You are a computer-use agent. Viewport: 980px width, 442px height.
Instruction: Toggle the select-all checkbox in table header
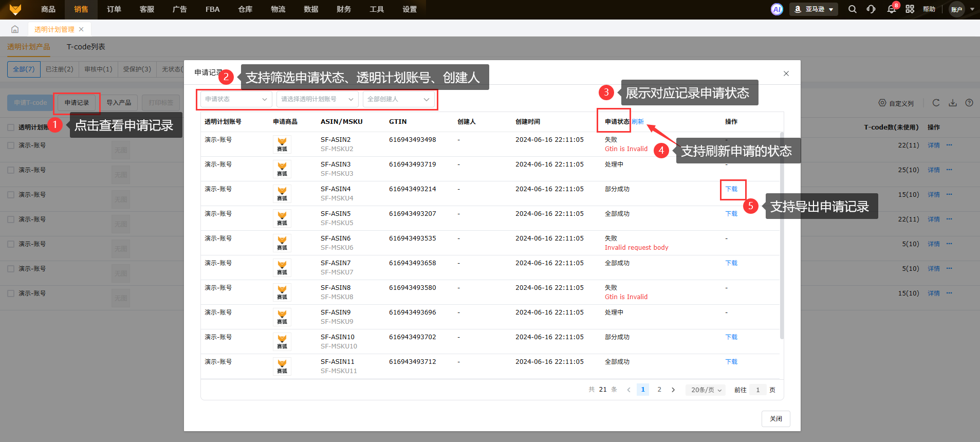(x=11, y=127)
